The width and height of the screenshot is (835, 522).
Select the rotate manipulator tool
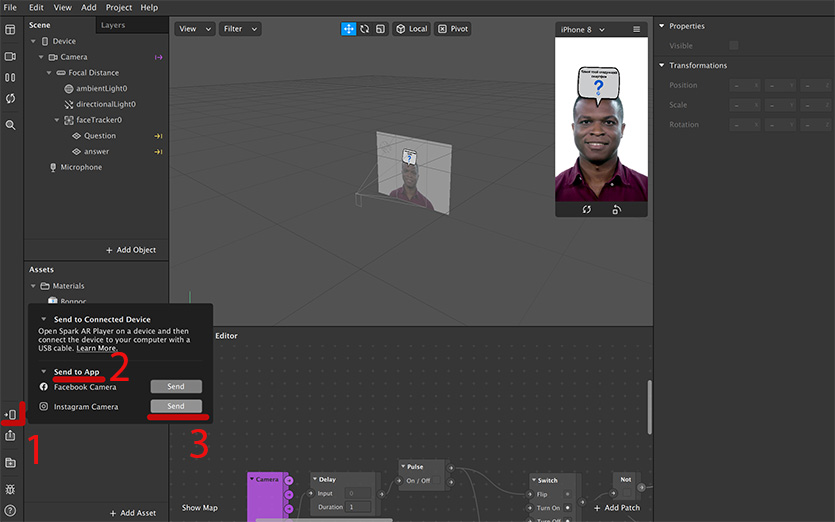point(365,29)
